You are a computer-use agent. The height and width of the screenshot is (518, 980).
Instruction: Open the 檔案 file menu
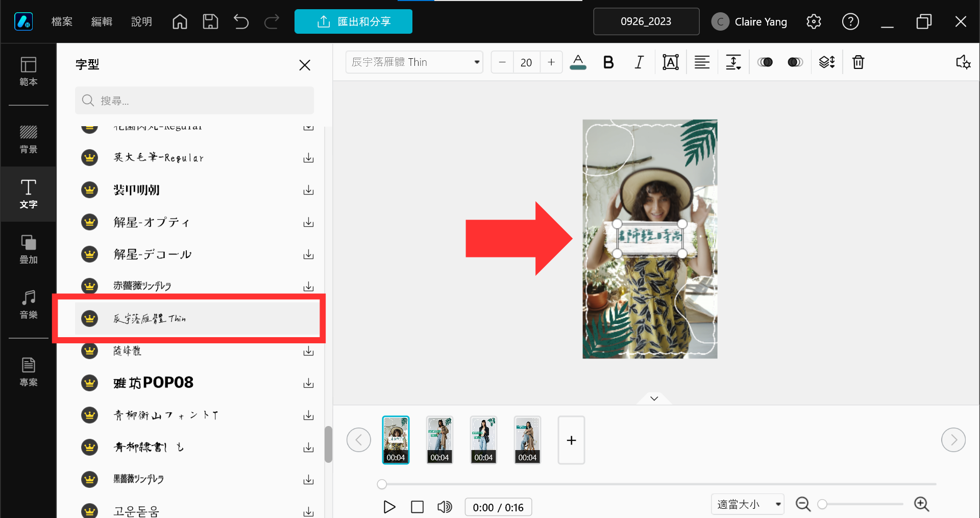point(62,21)
